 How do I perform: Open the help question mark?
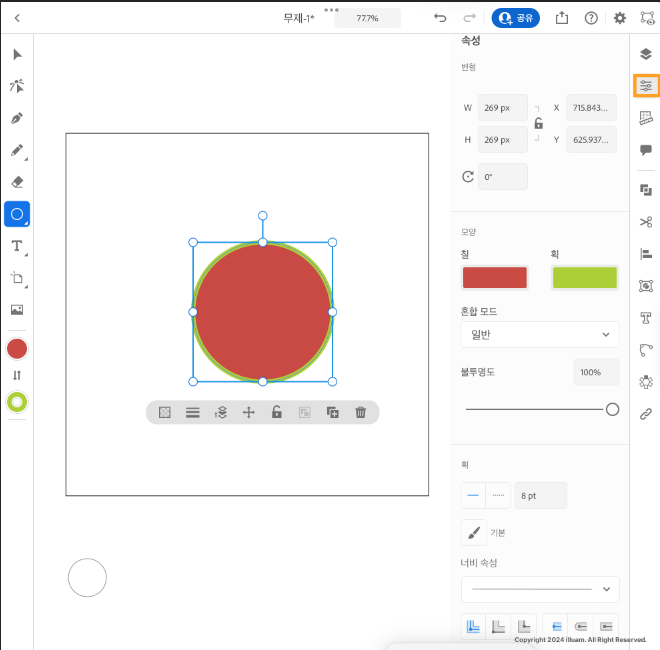pos(591,18)
